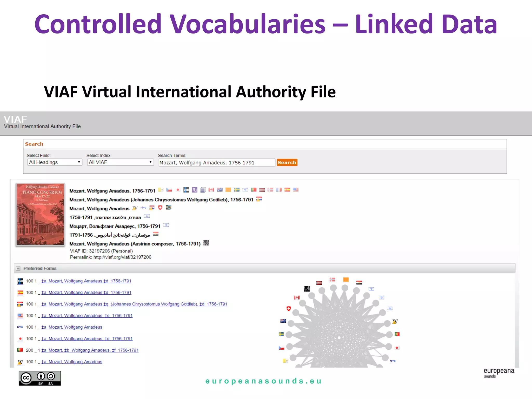Click the europeana sounds logo
Image resolution: width=532 pixels, height=399 pixels.
tap(499, 373)
